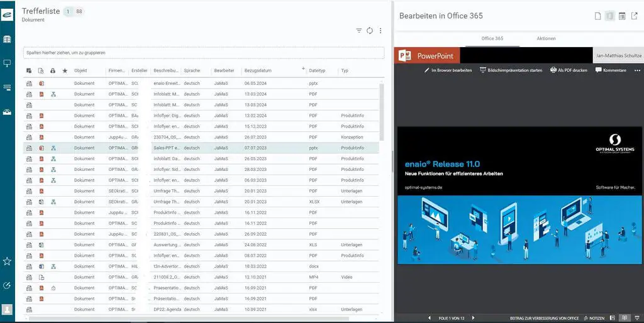Screen dimensions: 644x323
Task: Select the row dated 06.05.2024
Action: 201,84
